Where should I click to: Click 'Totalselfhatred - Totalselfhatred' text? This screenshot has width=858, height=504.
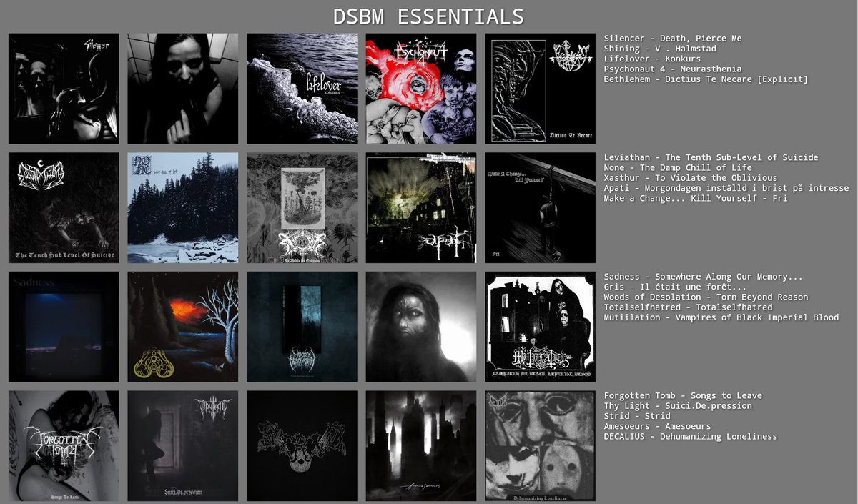click(688, 307)
